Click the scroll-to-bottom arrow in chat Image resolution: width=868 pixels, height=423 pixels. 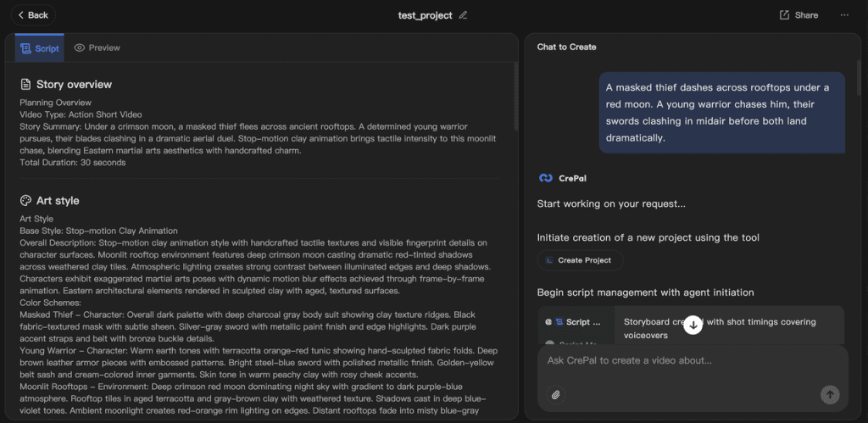click(x=693, y=325)
